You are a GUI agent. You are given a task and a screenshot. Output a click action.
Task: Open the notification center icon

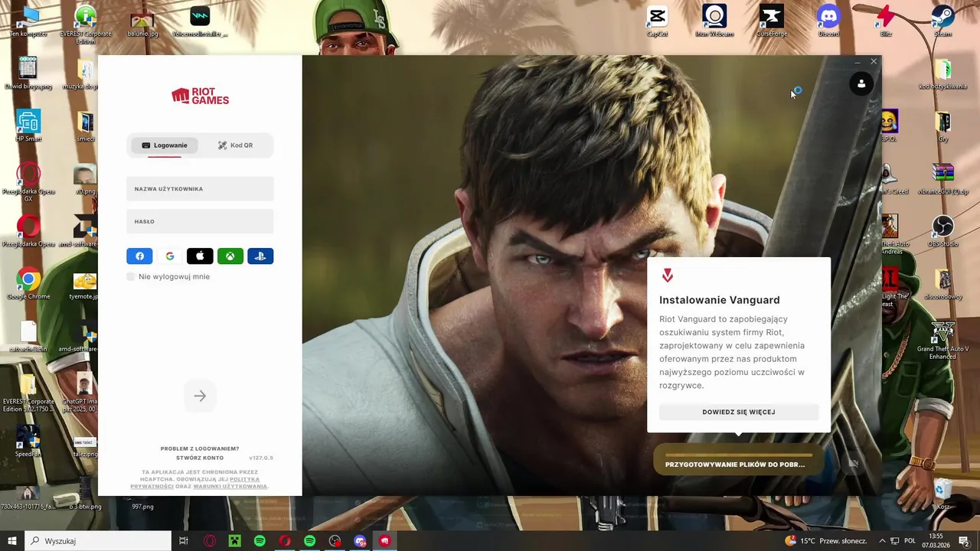point(964,541)
